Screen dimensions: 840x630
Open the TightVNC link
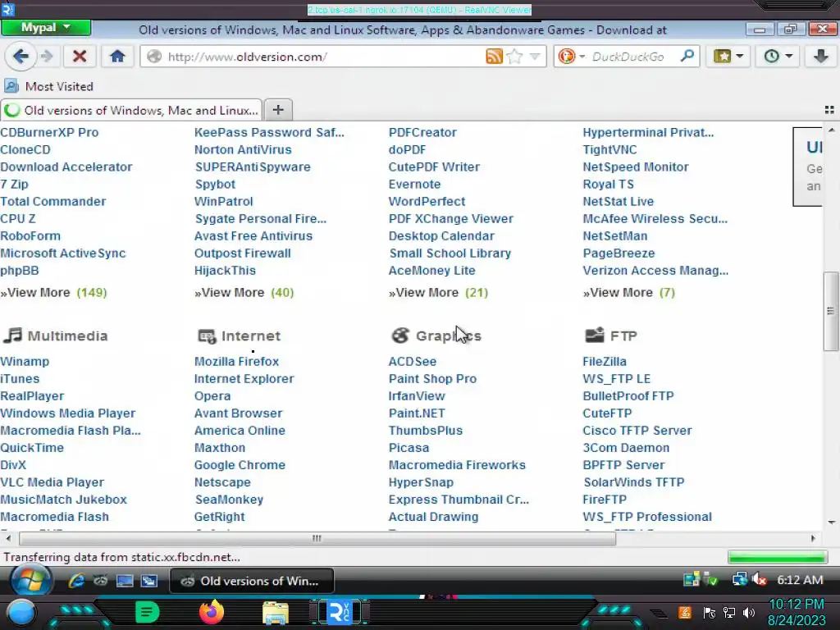(x=609, y=149)
